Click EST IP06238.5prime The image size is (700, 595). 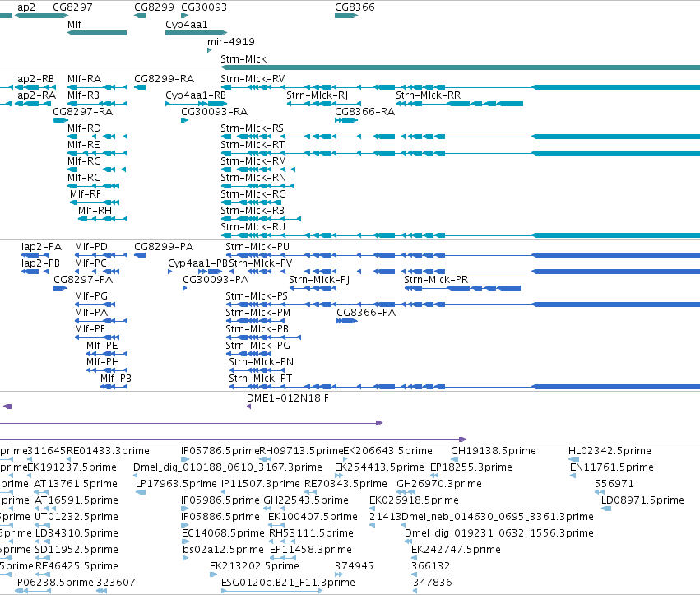coord(54,583)
